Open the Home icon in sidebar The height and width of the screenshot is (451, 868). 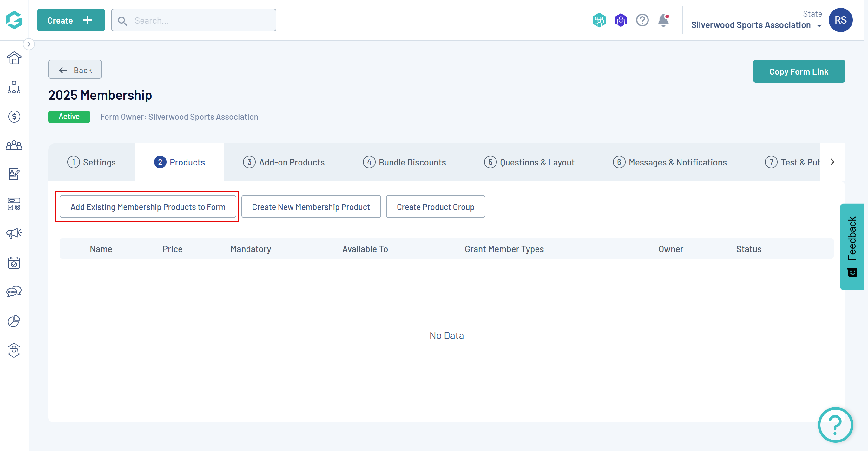pyautogui.click(x=14, y=58)
